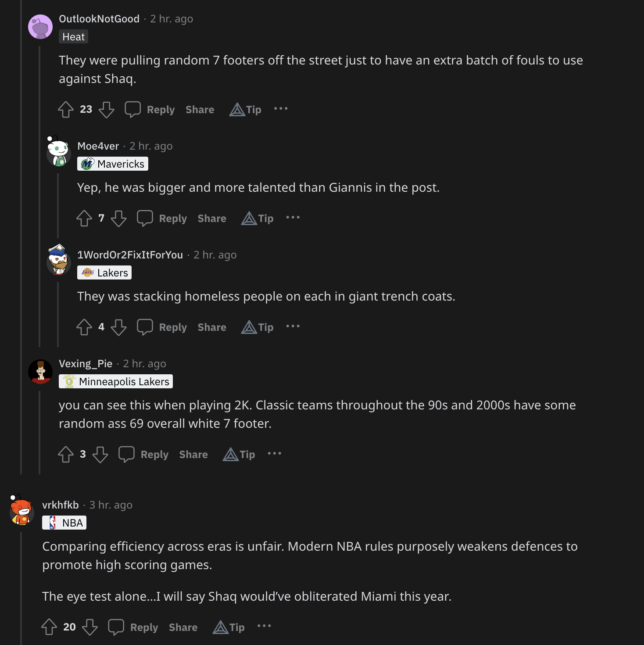Click Vexing_Pie's Minneapolis Lakers flair
This screenshot has width=644, height=645.
116,382
